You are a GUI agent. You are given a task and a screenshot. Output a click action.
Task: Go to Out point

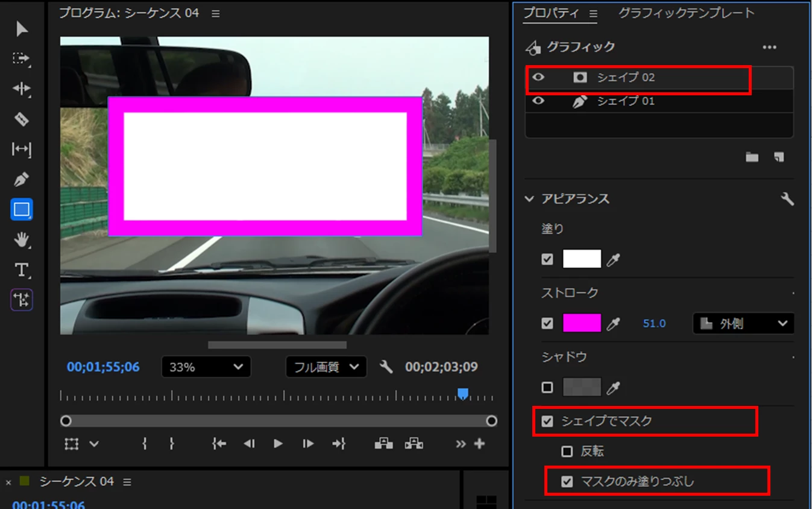pos(338,444)
